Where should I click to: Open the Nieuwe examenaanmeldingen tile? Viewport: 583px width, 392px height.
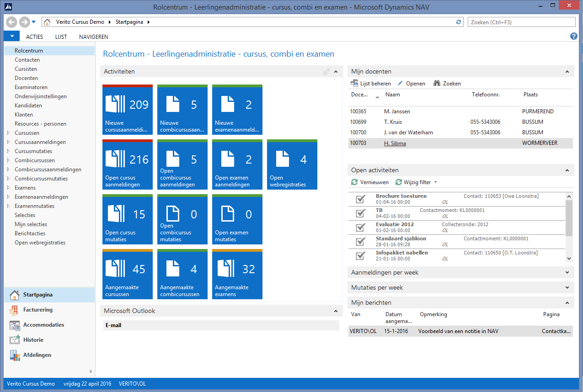237,109
